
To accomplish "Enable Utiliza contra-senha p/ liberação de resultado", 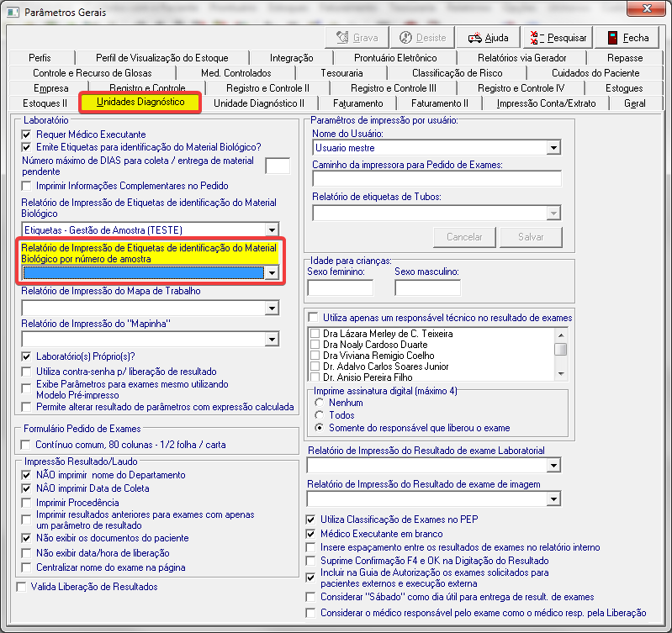I will 27,372.
